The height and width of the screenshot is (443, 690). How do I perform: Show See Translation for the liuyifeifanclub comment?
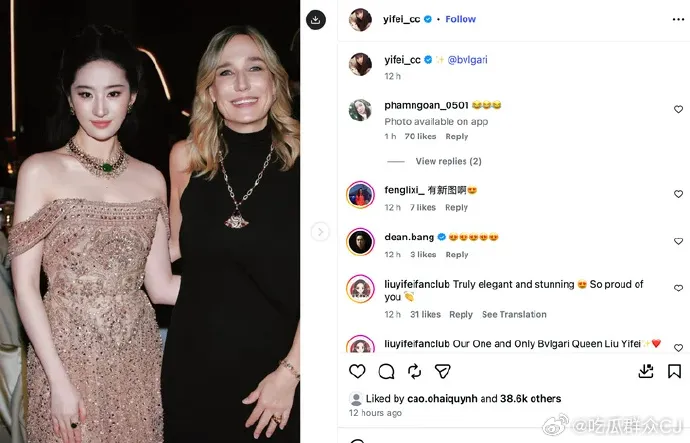coord(514,315)
